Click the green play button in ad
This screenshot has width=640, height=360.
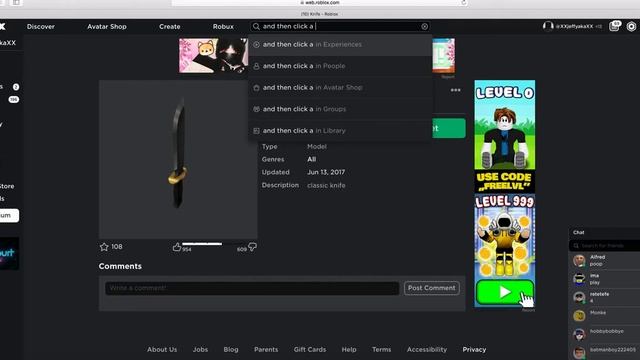(x=505, y=292)
